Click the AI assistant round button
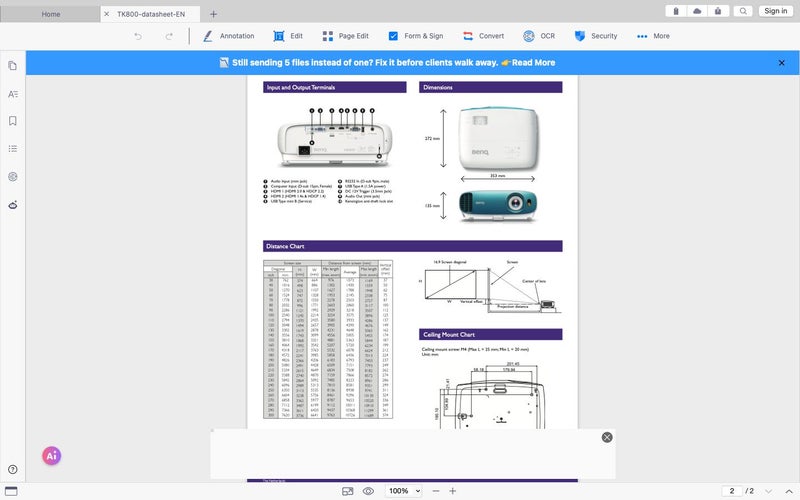The height and width of the screenshot is (500, 800). 51,455
